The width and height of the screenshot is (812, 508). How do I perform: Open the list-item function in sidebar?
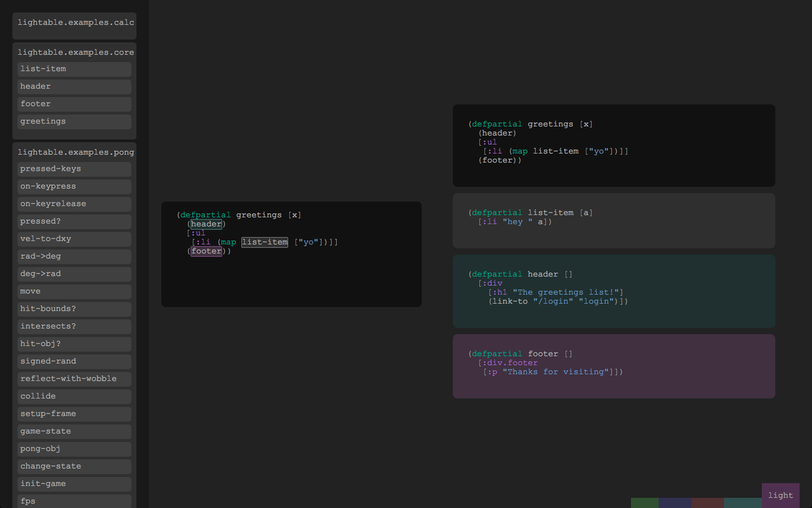[x=74, y=69]
